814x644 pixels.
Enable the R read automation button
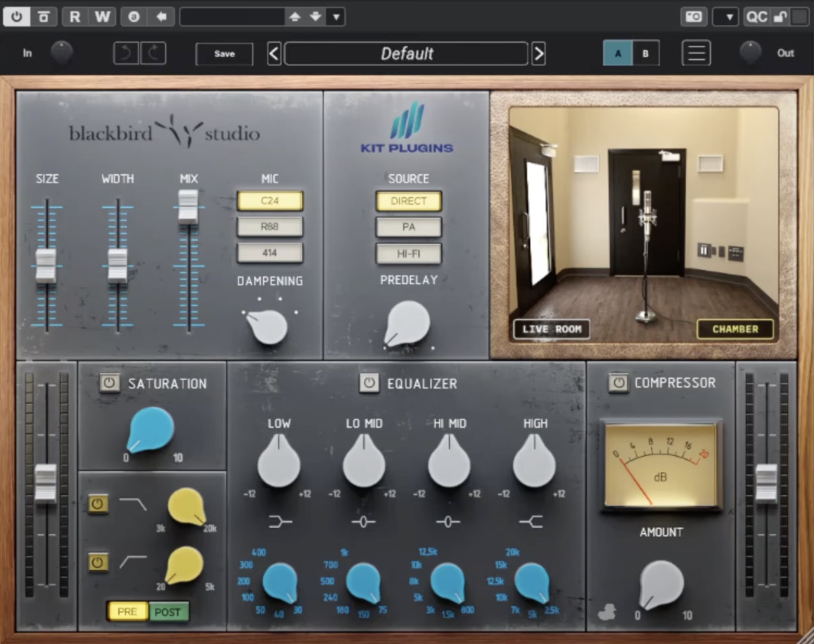(75, 17)
